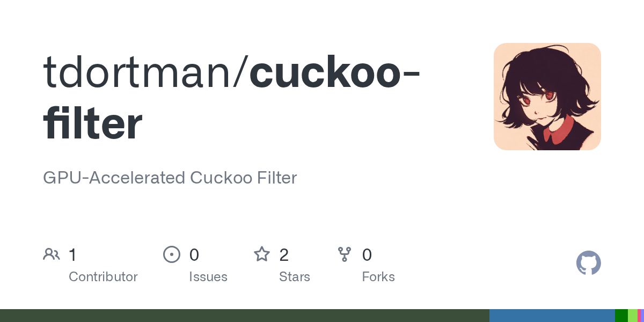Click the issues circle-dot icon
Viewport: 644px width, 322px height.
(172, 254)
